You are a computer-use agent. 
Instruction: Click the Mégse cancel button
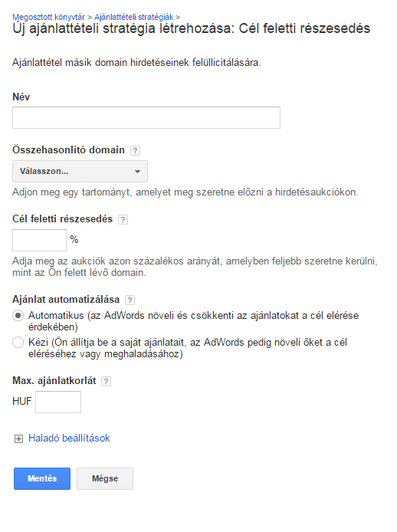coord(105,479)
